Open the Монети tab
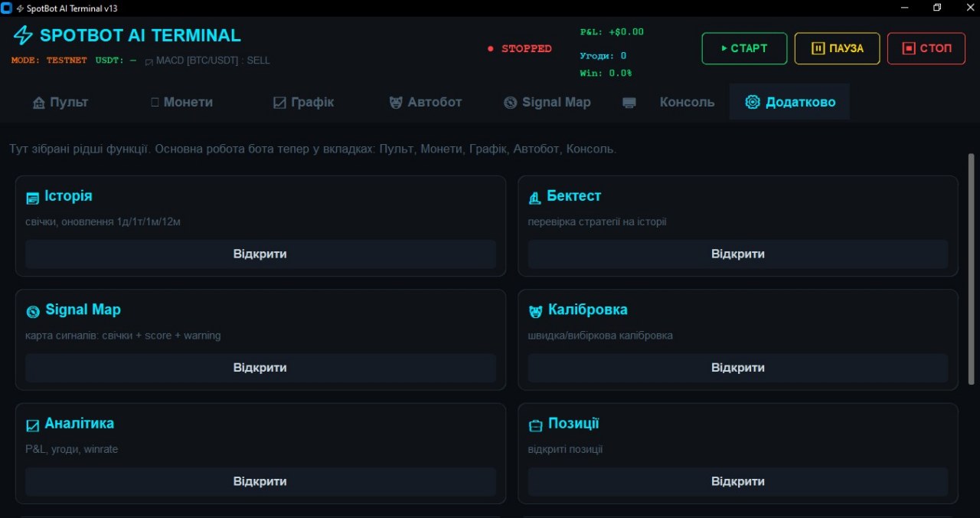The height and width of the screenshot is (518, 980). tap(181, 102)
